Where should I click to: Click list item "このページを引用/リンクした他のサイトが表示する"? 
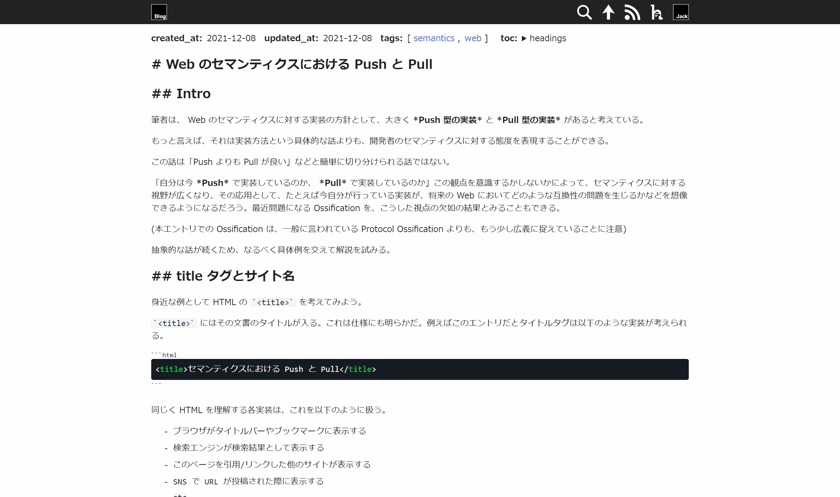pos(272,464)
